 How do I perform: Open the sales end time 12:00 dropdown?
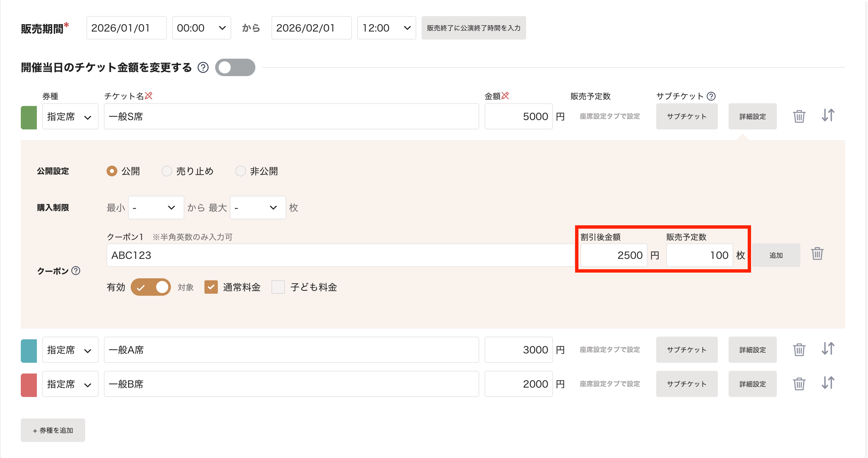click(386, 28)
